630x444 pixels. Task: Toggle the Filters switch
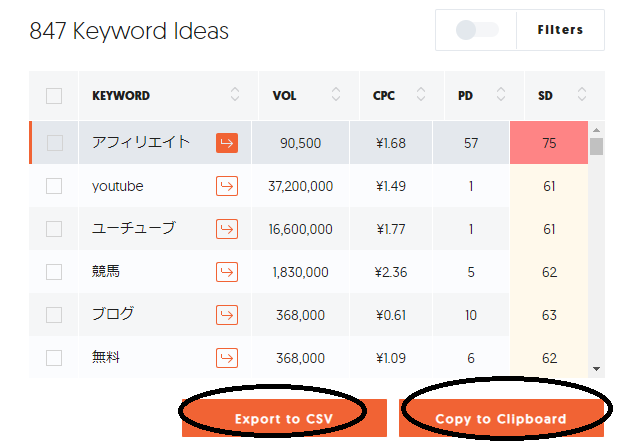pyautogui.click(x=477, y=30)
